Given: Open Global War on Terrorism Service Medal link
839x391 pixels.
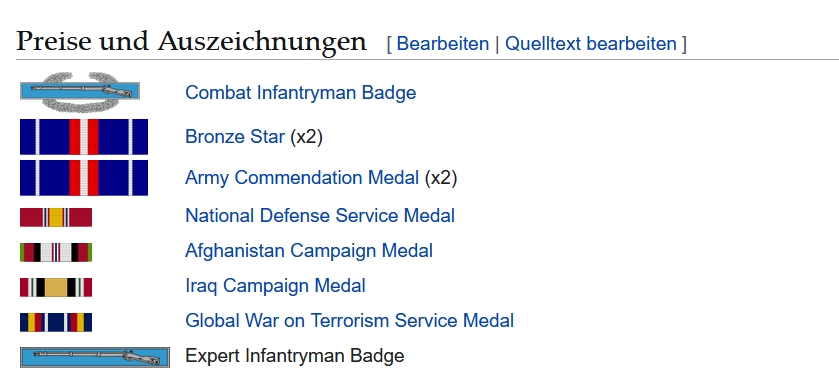Looking at the screenshot, I should (349, 320).
